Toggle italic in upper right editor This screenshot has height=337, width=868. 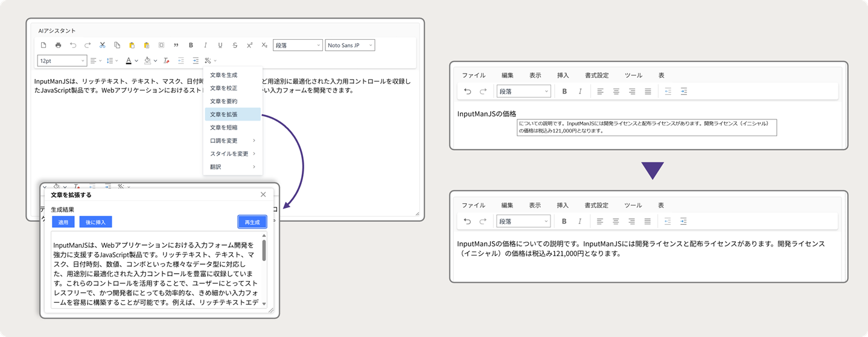580,92
